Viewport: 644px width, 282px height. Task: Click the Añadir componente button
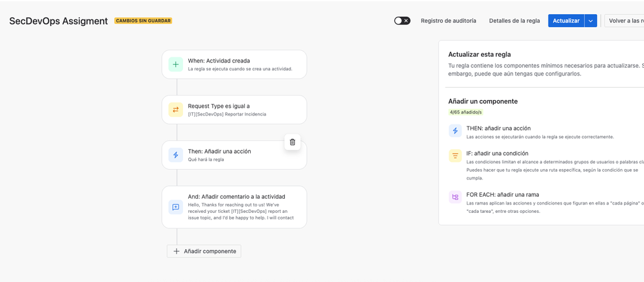[x=204, y=251]
